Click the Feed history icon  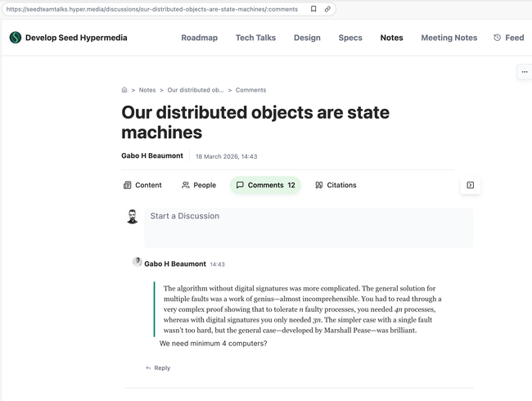[x=498, y=38]
